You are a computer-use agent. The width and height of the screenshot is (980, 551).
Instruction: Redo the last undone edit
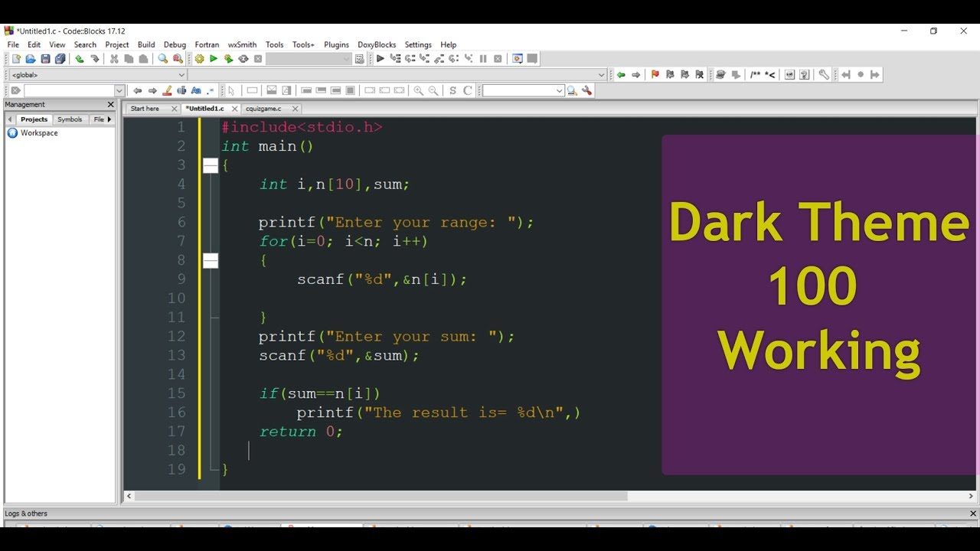coord(95,59)
